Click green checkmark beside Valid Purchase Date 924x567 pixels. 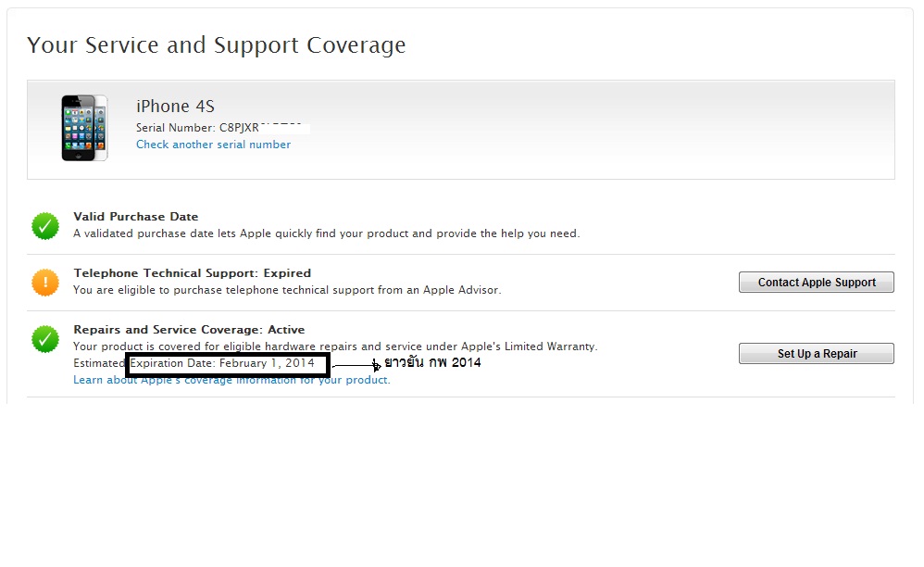coord(45,226)
